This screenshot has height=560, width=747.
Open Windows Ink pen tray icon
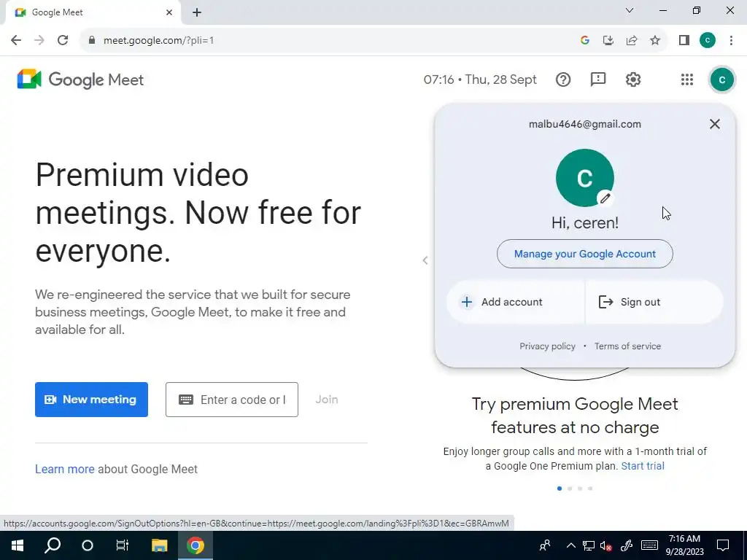[627, 545]
